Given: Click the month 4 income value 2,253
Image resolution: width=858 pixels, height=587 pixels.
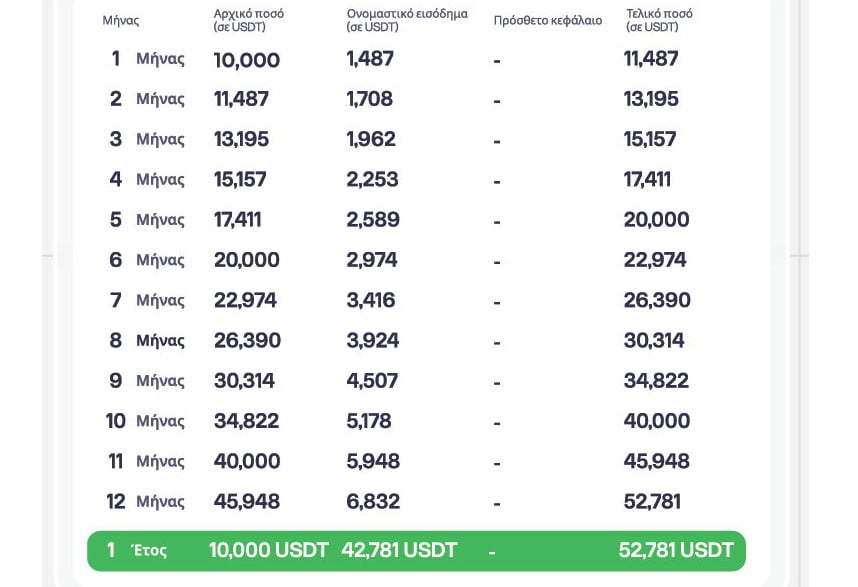Looking at the screenshot, I should [373, 179].
